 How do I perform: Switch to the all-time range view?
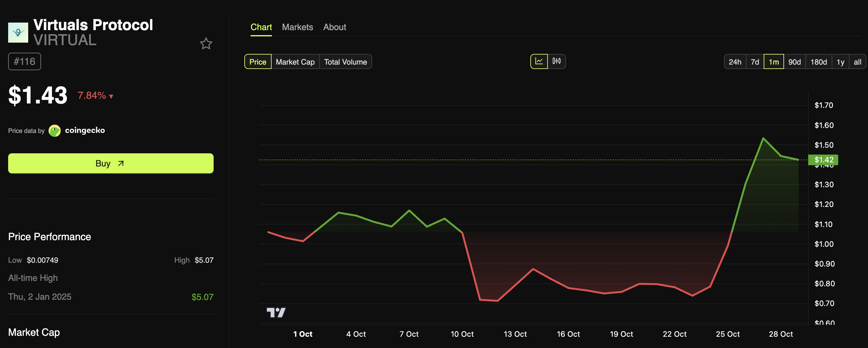857,62
